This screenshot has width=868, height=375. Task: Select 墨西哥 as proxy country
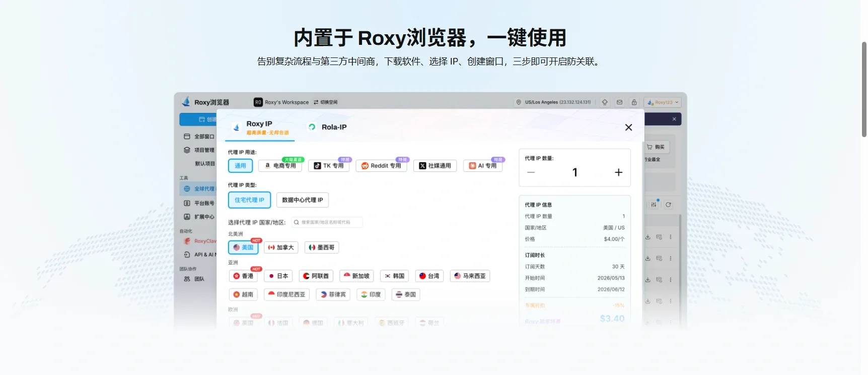pos(322,247)
